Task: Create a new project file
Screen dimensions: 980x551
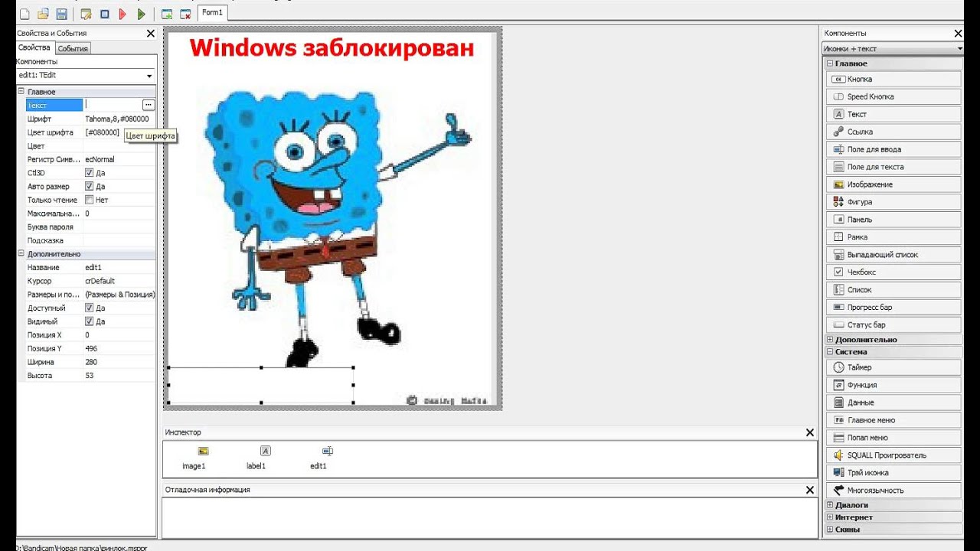Action: (x=24, y=14)
